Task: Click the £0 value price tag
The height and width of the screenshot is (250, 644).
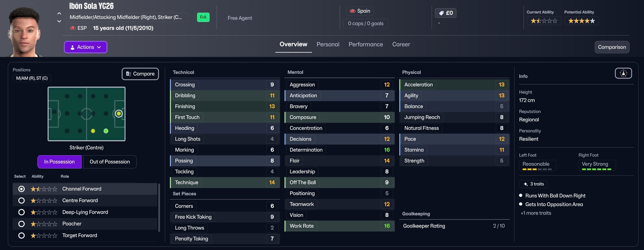Action: tap(446, 13)
